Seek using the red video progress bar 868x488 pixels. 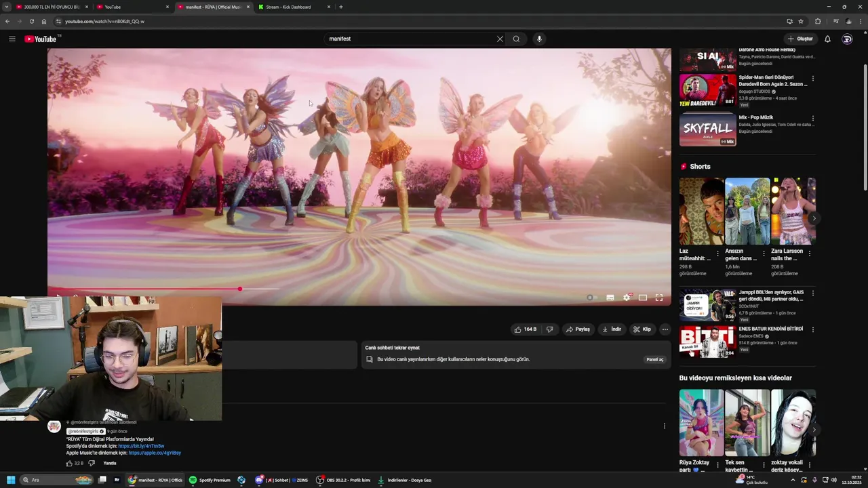[x=359, y=289]
